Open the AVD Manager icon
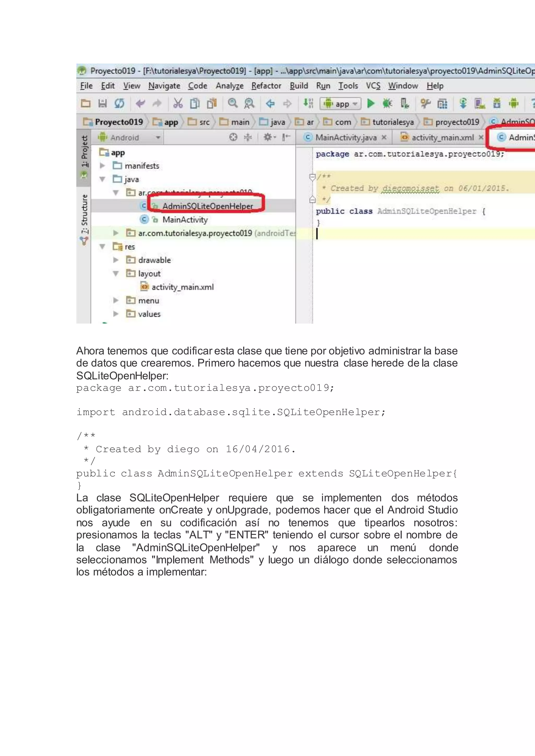 tap(480, 104)
